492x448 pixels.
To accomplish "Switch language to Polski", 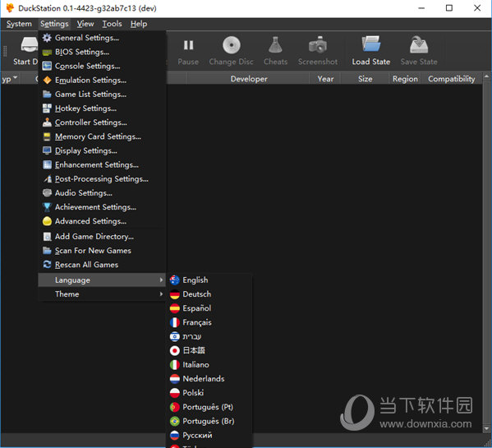I will tap(209, 393).
